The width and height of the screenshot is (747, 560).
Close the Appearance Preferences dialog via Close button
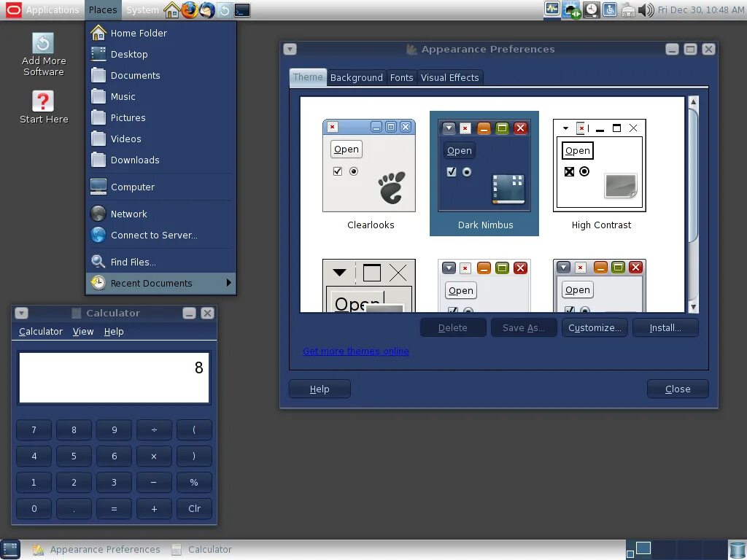pyautogui.click(x=678, y=389)
